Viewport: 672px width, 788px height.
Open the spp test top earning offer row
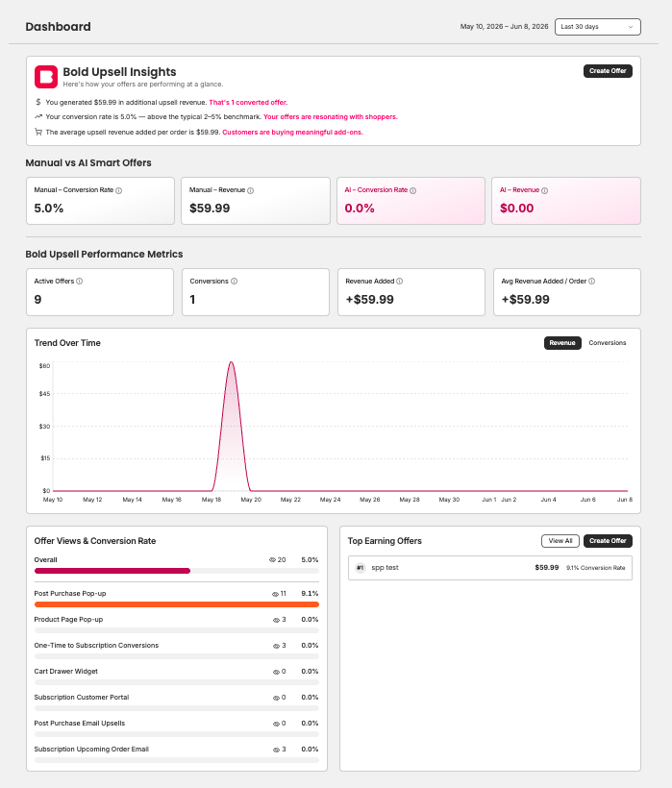point(490,568)
